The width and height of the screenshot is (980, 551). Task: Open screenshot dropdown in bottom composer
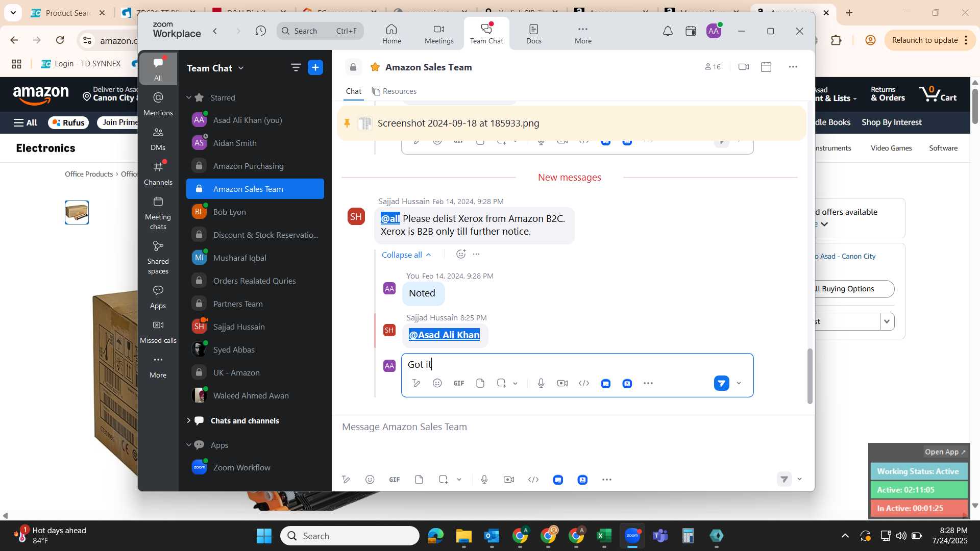459,480
